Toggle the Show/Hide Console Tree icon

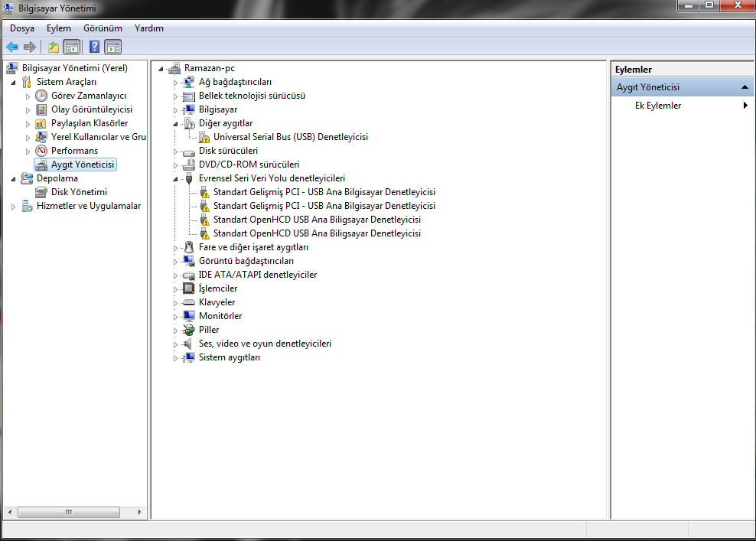[72, 47]
